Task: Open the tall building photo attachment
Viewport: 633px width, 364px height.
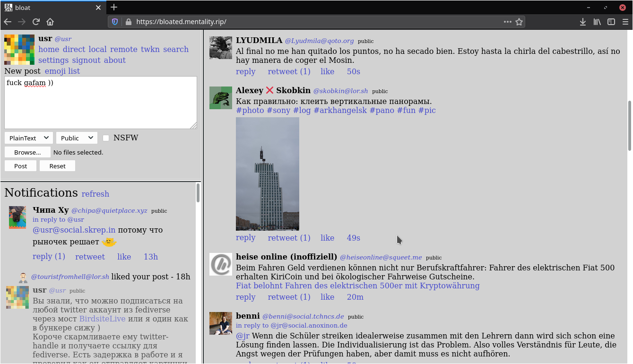Action: (x=268, y=174)
